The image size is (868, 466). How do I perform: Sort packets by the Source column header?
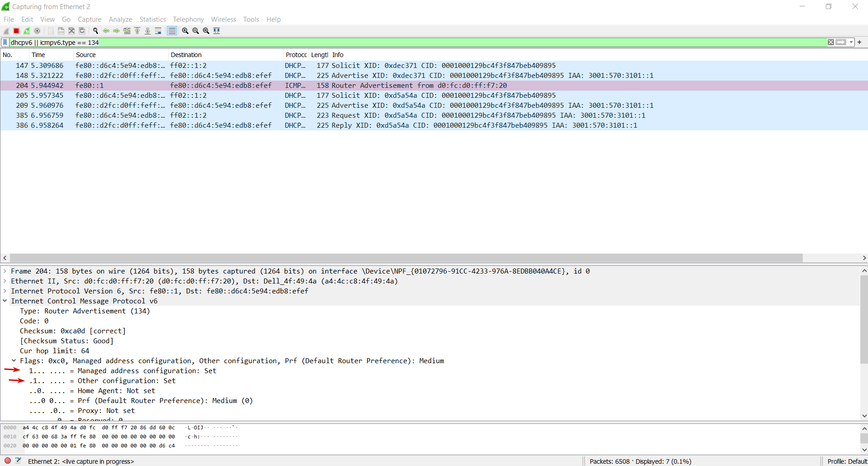point(121,55)
